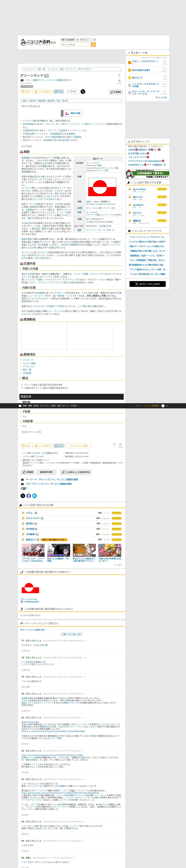Open advertised article まちカドまぞく
The width and height of the screenshot is (186, 868).
pos(33,518)
